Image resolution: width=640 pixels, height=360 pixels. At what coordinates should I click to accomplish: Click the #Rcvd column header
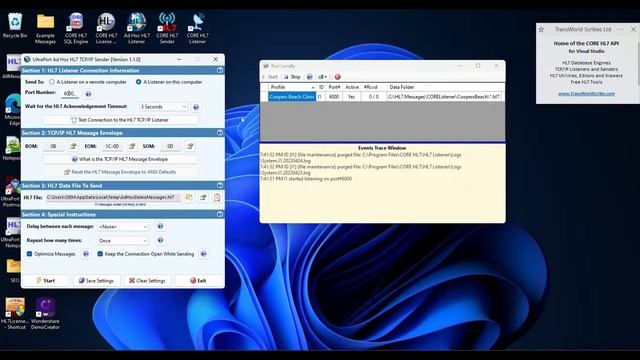371,87
